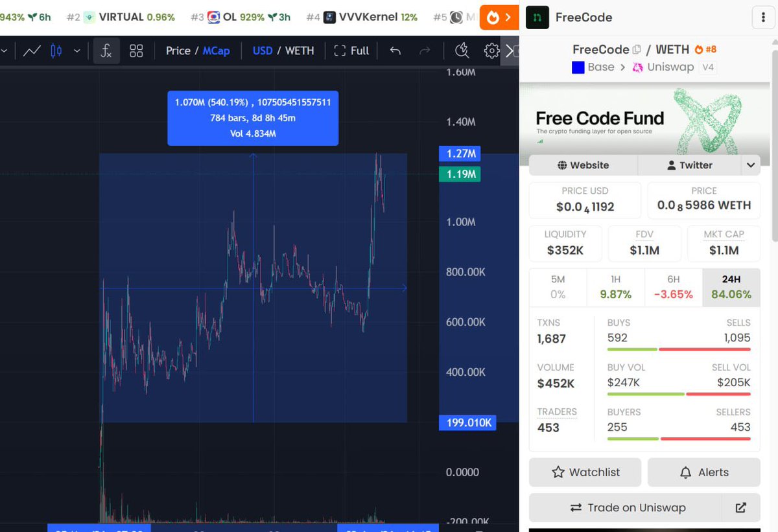The height and width of the screenshot is (532, 778).
Task: Open the Uniswap DEX link
Action: pyautogui.click(x=663, y=67)
